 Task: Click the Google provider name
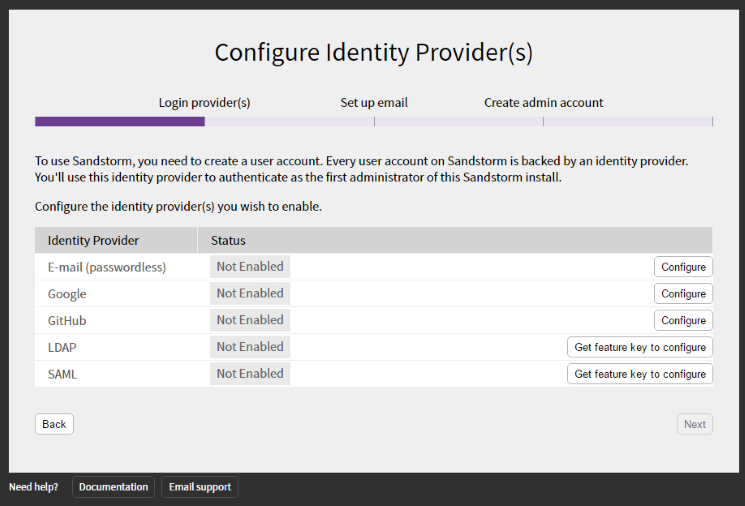(x=67, y=294)
